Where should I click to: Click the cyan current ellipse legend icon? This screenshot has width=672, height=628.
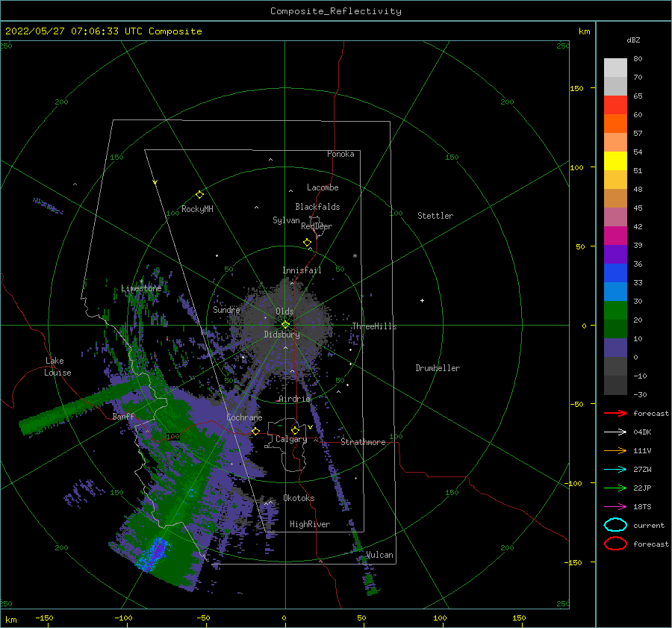point(615,525)
